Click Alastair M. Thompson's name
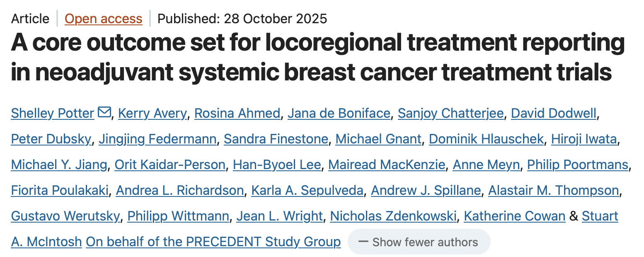 tap(553, 190)
